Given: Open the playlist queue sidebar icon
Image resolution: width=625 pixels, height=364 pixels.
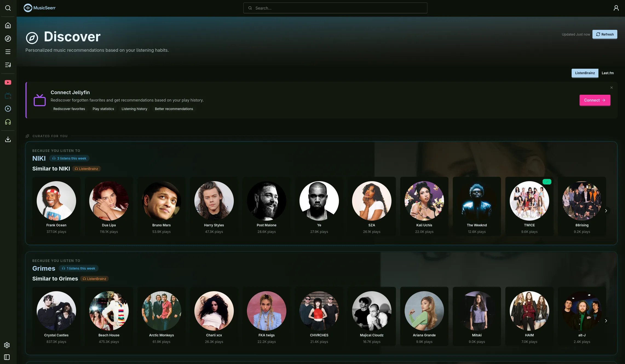Looking at the screenshot, I should [x=8, y=65].
